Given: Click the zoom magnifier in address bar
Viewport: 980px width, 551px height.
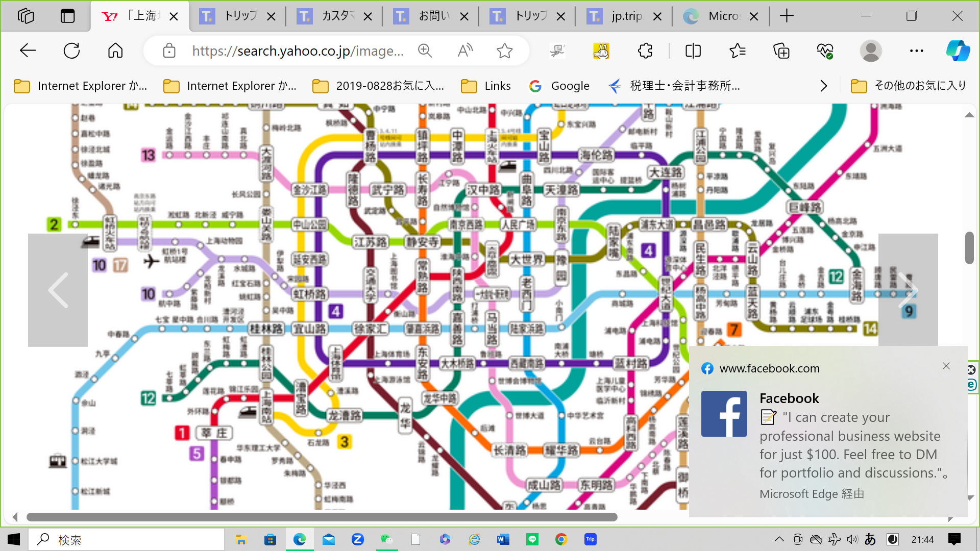Looking at the screenshot, I should [x=425, y=51].
